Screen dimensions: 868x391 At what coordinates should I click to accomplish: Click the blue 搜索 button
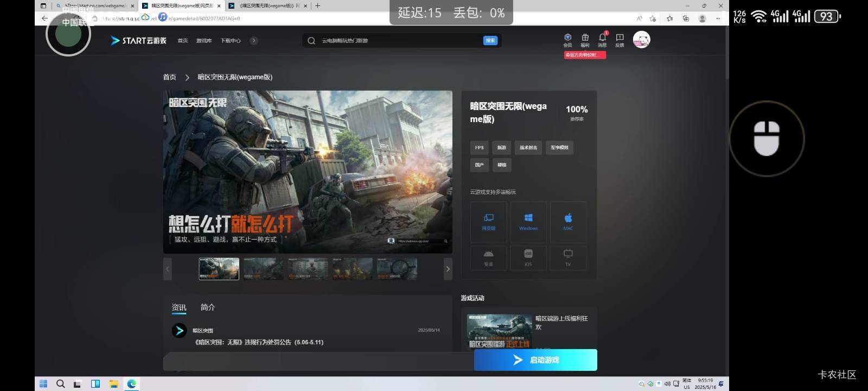click(490, 41)
